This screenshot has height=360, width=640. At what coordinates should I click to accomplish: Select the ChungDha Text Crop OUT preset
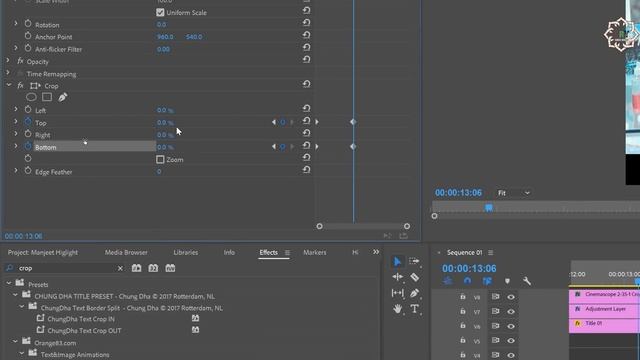84,331
